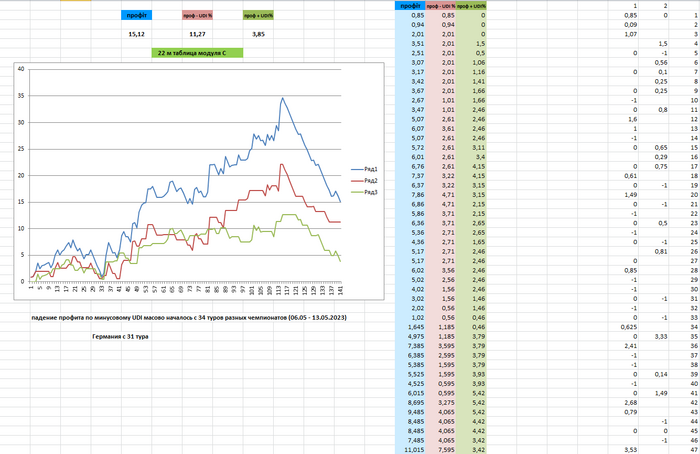Click the Ряд1 legend entry in chart
Viewport: 700px width, 454px height.
coord(364,169)
